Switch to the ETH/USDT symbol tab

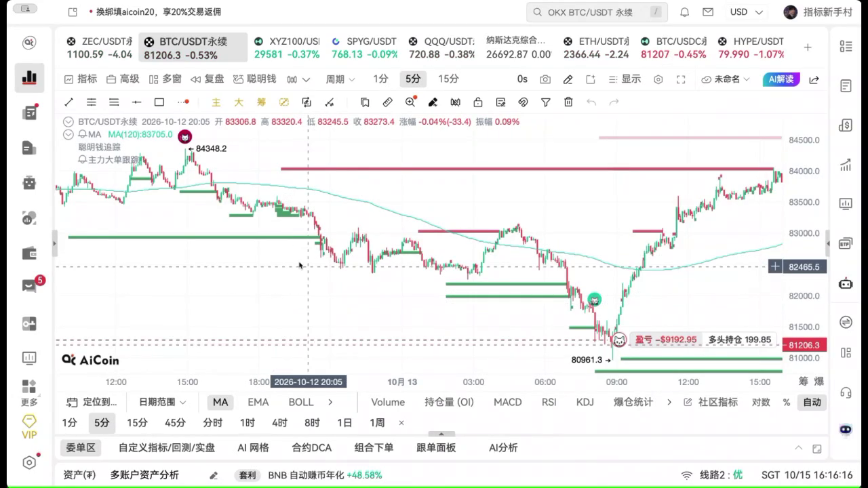point(596,47)
